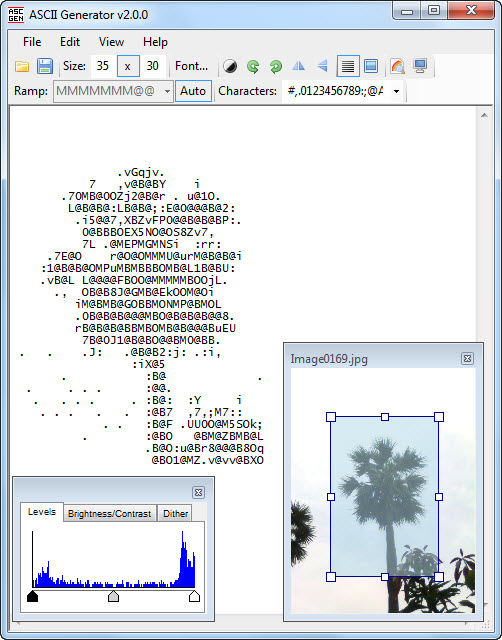The height and width of the screenshot is (640, 502).
Task: Rotate image clockwise with green arrow
Action: tap(276, 66)
